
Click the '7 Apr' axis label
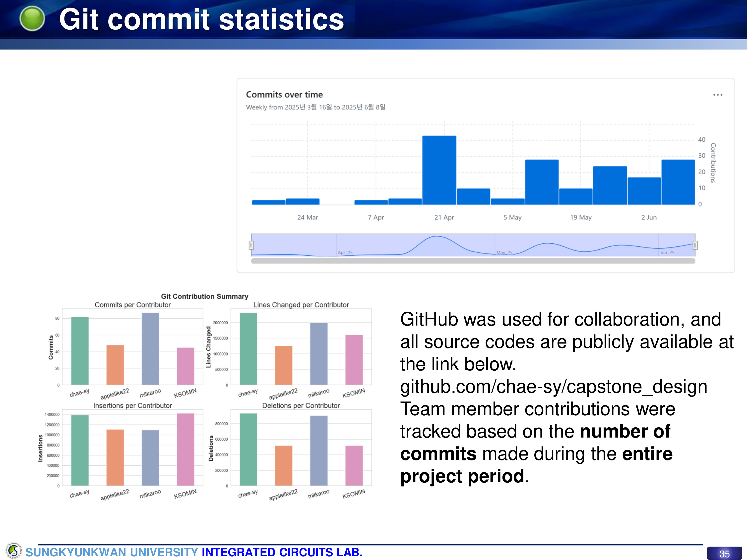[376, 217]
